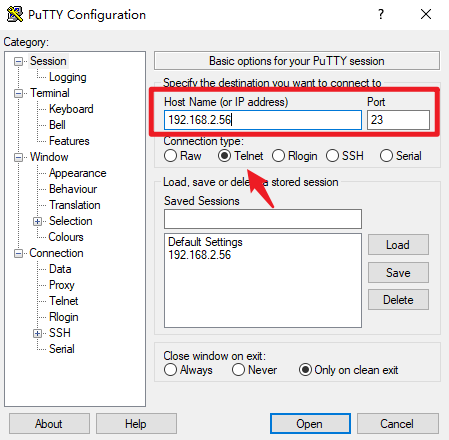Open the Logging category
Viewport: 449px width, 440px height.
(x=68, y=77)
